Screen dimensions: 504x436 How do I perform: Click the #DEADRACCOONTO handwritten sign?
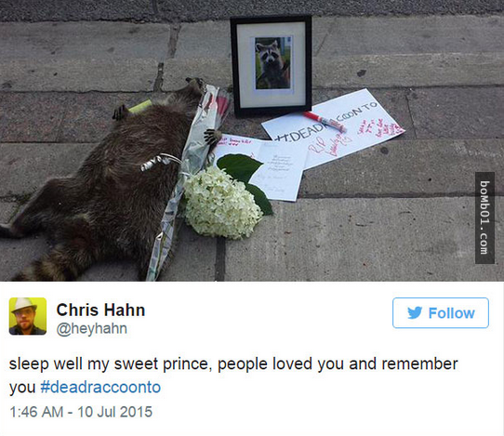(x=333, y=128)
